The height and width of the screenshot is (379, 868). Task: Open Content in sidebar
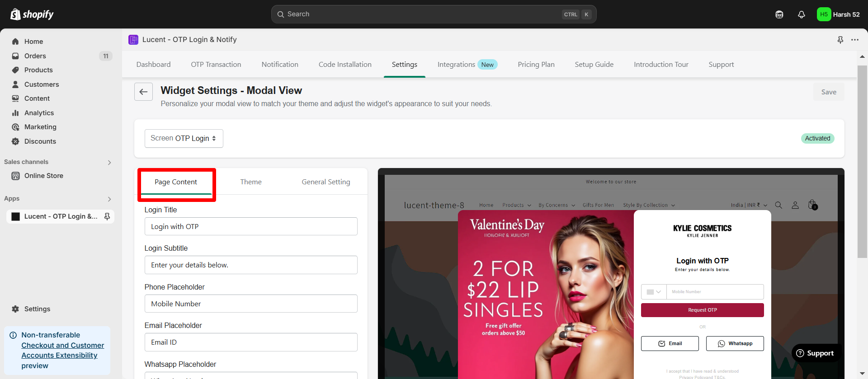click(37, 98)
